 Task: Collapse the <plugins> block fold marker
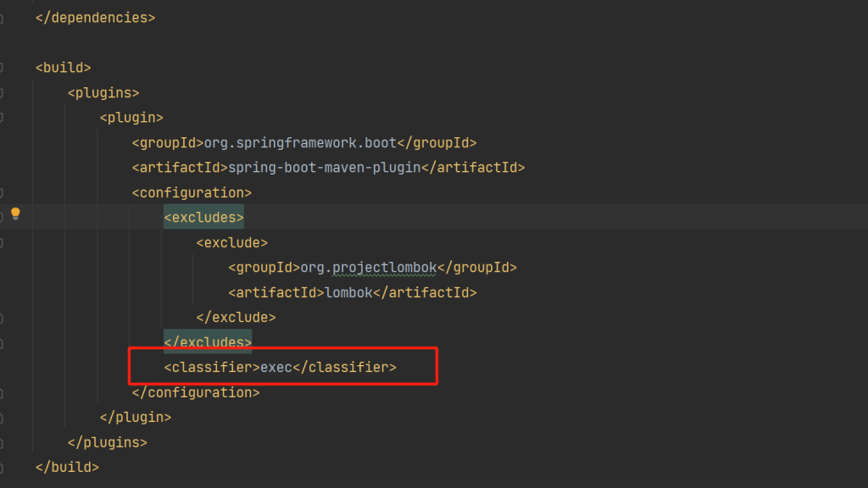click(2, 92)
